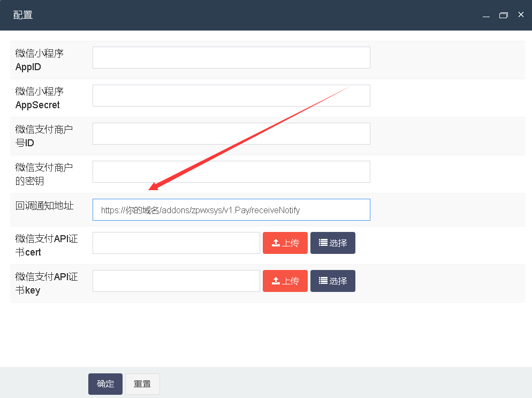The height and width of the screenshot is (398, 532).
Task: Click the 微信支付商户的密钥 label
Action: coord(44,174)
